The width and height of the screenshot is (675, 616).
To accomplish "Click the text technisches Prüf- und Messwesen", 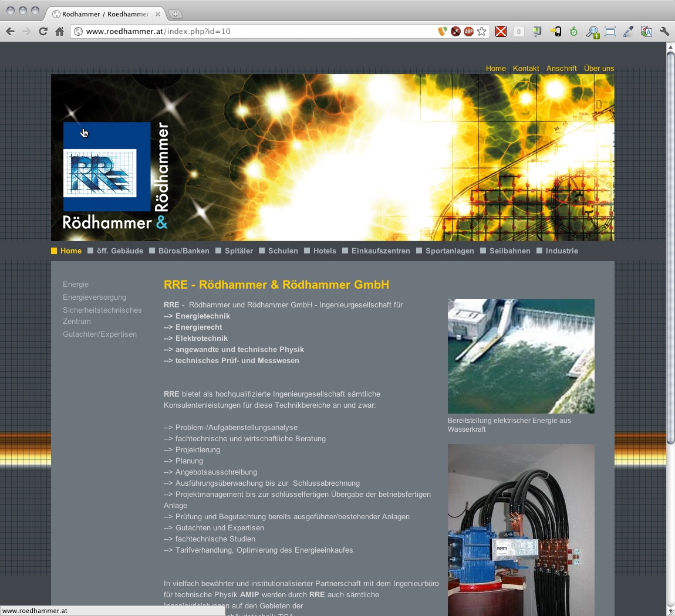I will click(237, 361).
